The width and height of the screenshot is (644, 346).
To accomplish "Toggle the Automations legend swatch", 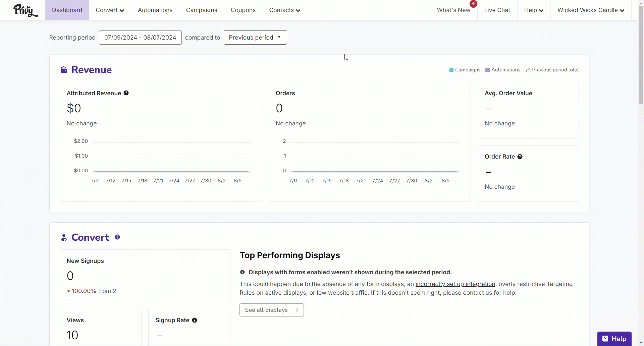I will (x=488, y=70).
